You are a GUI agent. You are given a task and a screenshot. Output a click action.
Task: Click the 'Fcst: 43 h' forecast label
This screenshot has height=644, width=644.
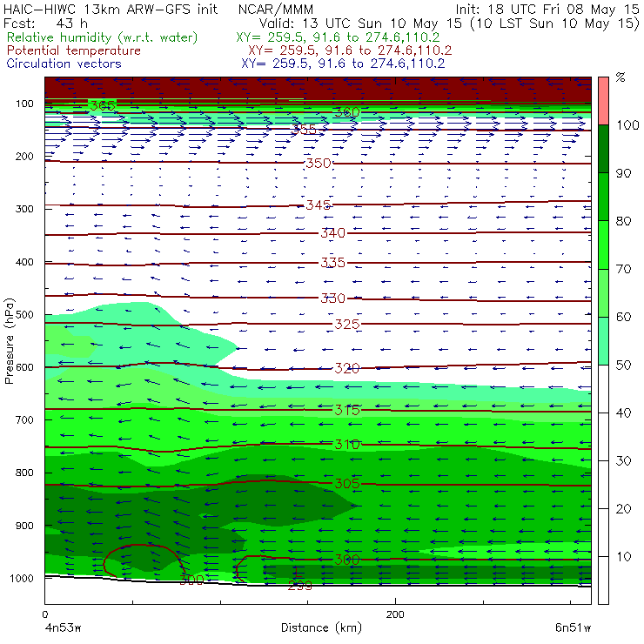tap(45, 23)
